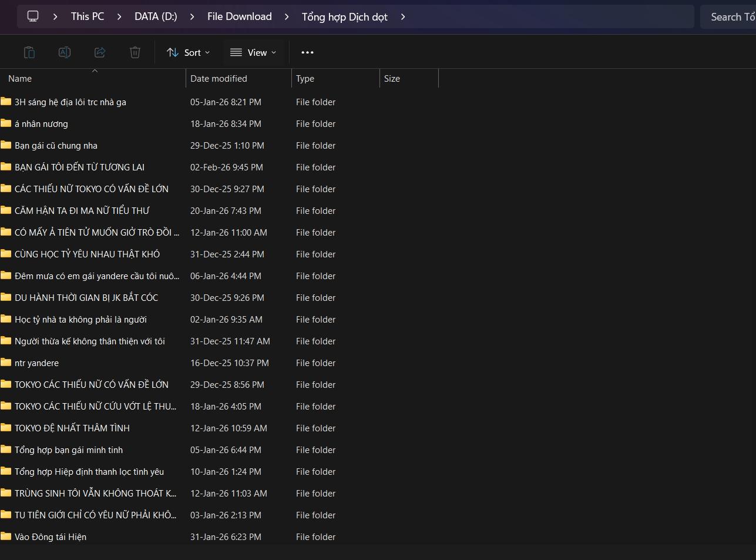The height and width of the screenshot is (560, 756).
Task: Navigate to 'This PC' breadcrumb
Action: point(88,16)
